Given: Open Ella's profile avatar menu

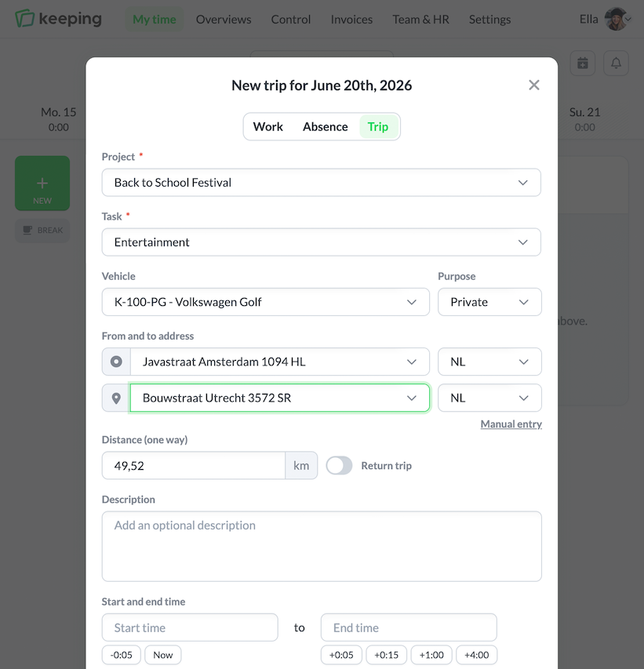Looking at the screenshot, I should [617, 19].
